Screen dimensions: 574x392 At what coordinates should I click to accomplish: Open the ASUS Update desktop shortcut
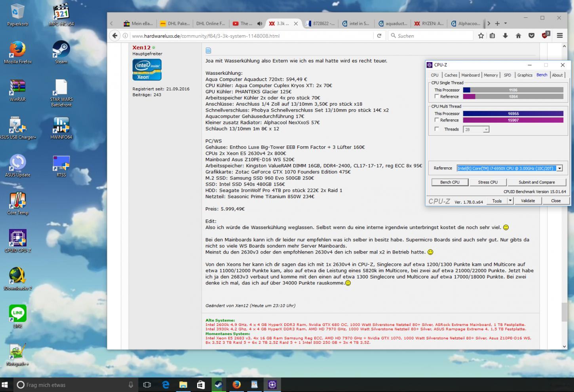tap(18, 165)
